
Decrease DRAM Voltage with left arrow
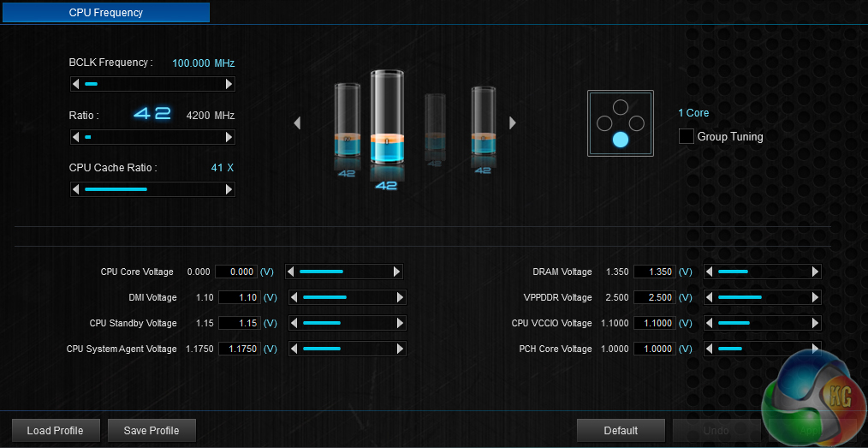point(709,272)
